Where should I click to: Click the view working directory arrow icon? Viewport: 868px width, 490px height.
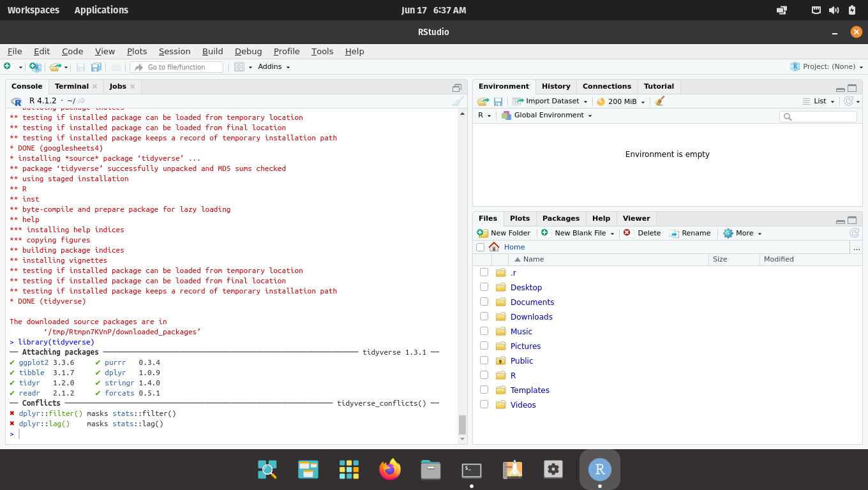(82, 101)
